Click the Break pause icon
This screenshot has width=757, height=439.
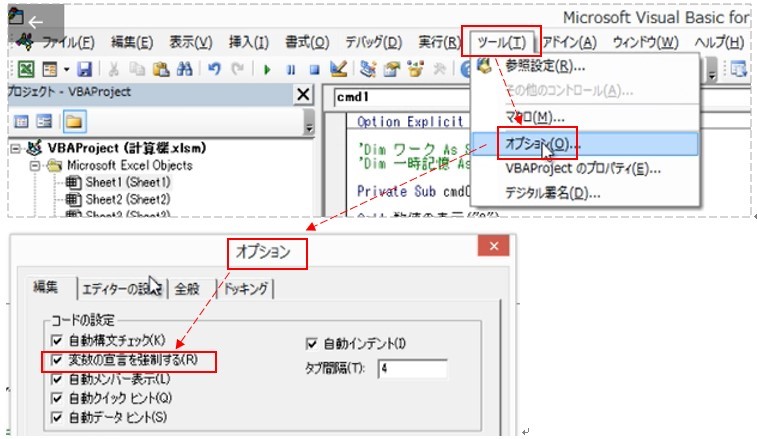[290, 69]
